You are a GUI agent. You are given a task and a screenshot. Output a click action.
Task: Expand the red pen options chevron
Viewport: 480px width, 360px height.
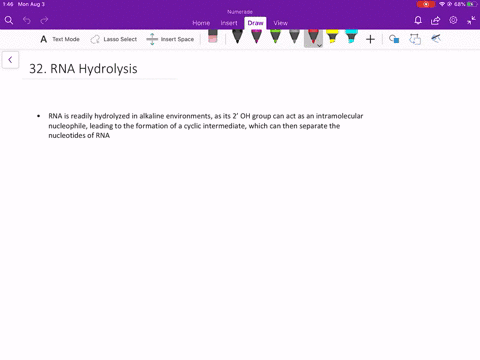(x=319, y=45)
